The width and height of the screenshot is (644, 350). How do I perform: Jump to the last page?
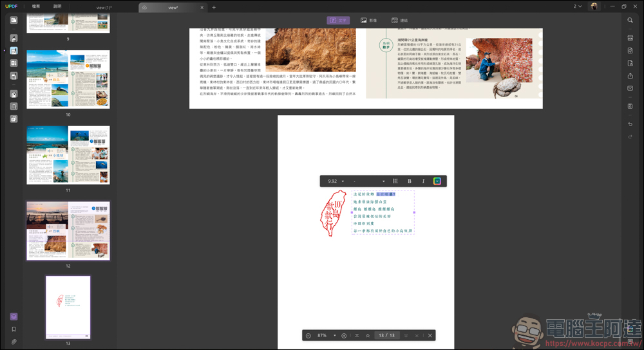tap(417, 336)
